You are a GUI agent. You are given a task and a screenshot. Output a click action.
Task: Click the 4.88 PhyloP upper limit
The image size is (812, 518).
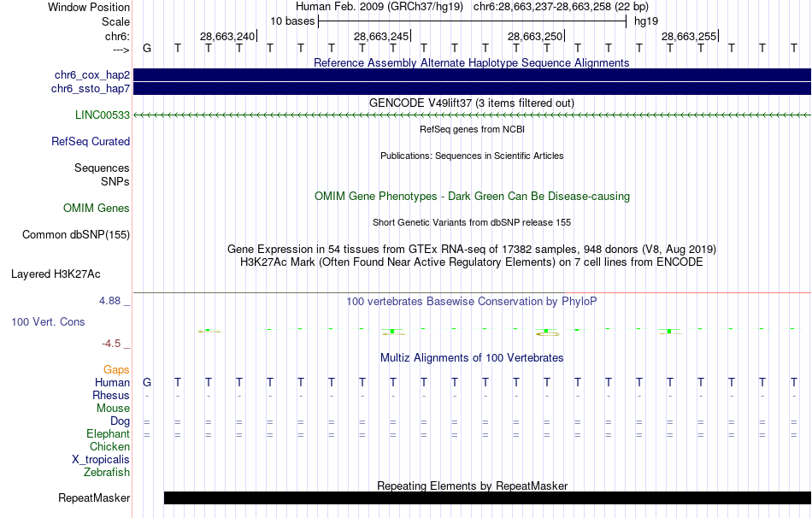pyautogui.click(x=109, y=300)
